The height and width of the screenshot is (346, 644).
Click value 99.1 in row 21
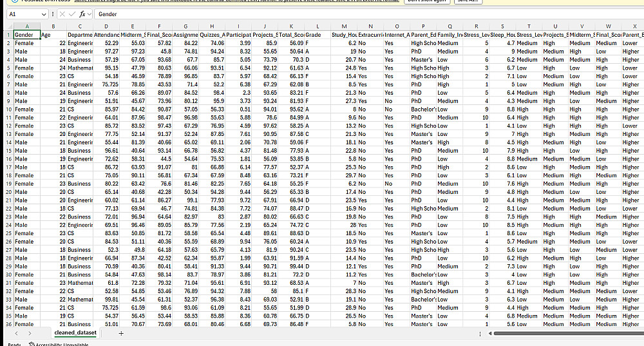(x=185, y=200)
